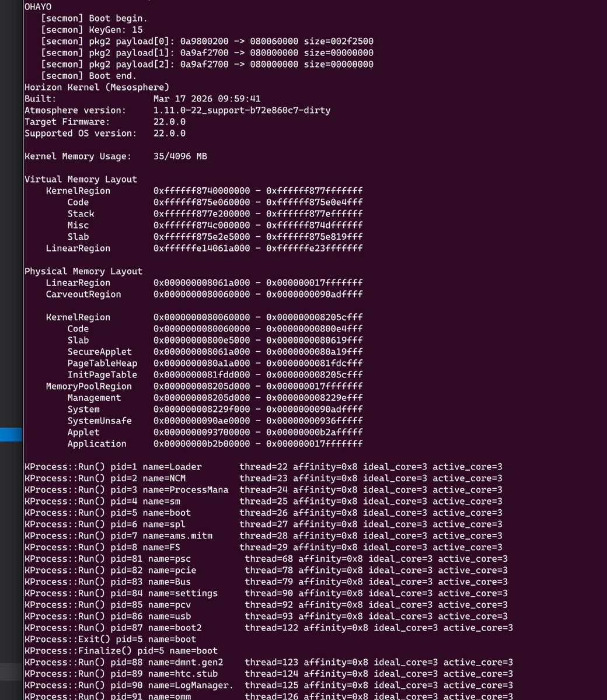This screenshot has height=700, width=607.
Task: Click the 'KProcess::Finalize() pid=5 name=boot' line
Action: click(x=121, y=650)
